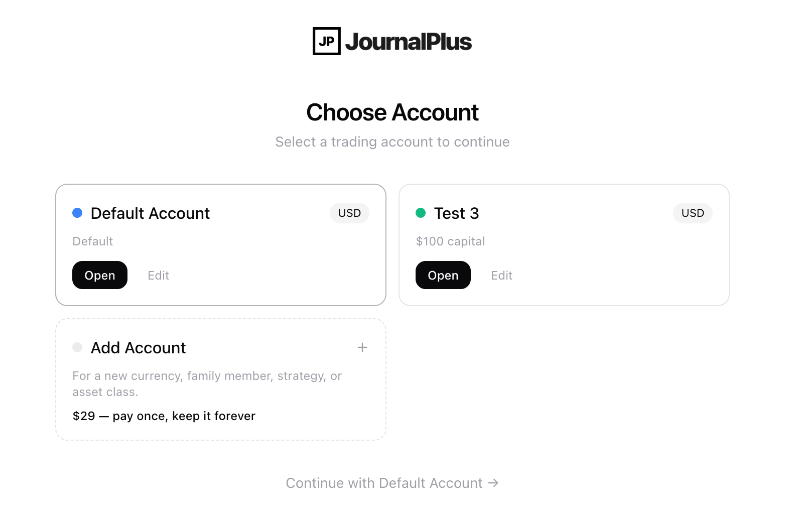The image size is (792, 532).
Task: Click the JP logo icon
Action: [x=326, y=41]
